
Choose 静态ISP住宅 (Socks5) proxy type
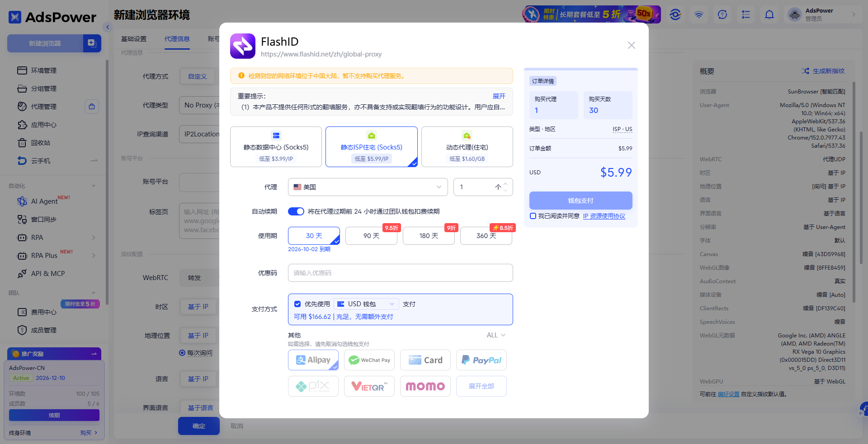372,147
